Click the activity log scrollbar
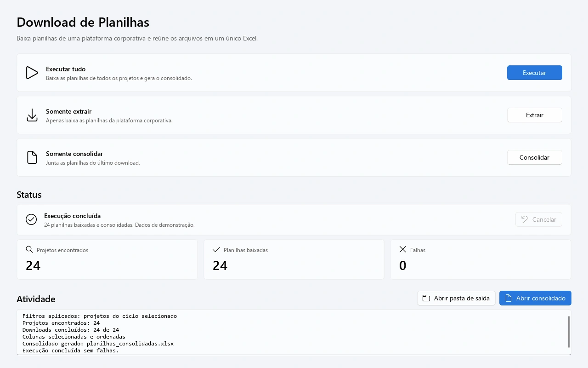The width and height of the screenshot is (588, 368). pos(569,332)
